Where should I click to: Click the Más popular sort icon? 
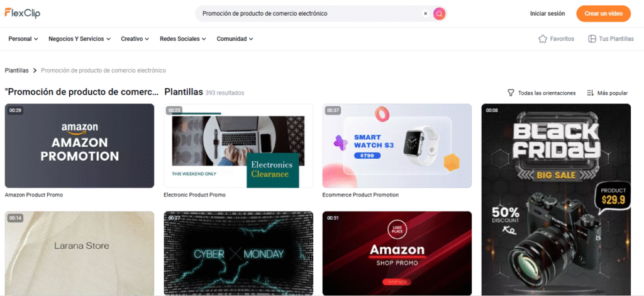590,93
